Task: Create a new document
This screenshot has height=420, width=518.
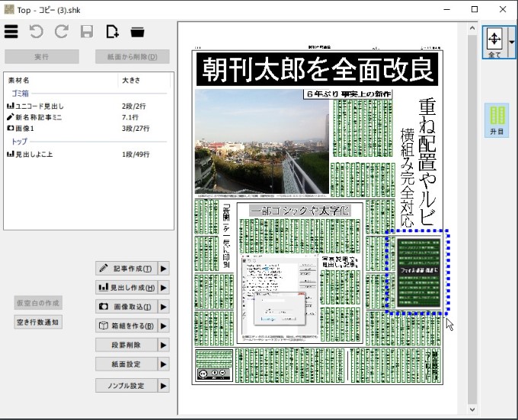Action: click(x=112, y=32)
